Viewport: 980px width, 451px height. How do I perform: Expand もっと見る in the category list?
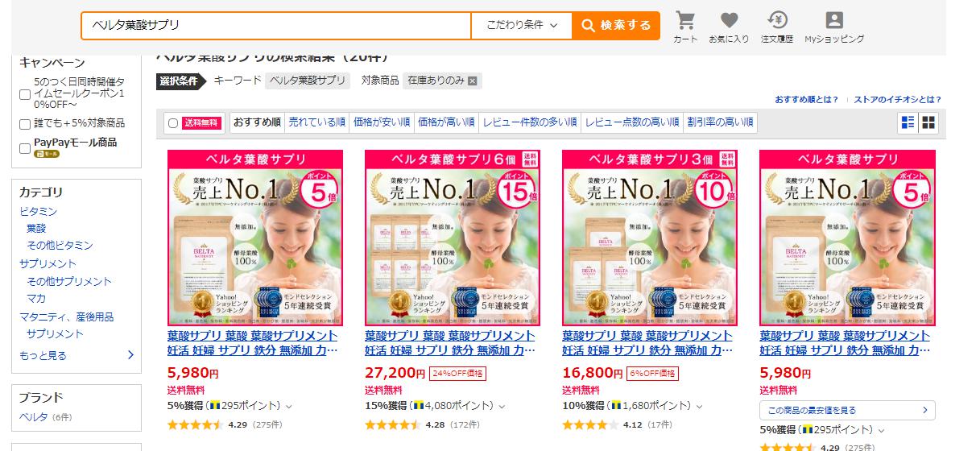[x=76, y=355]
